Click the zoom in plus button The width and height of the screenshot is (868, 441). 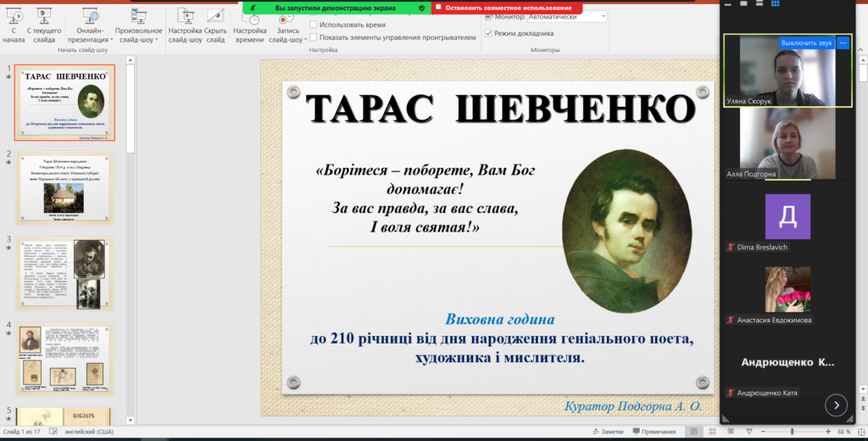pos(828,432)
